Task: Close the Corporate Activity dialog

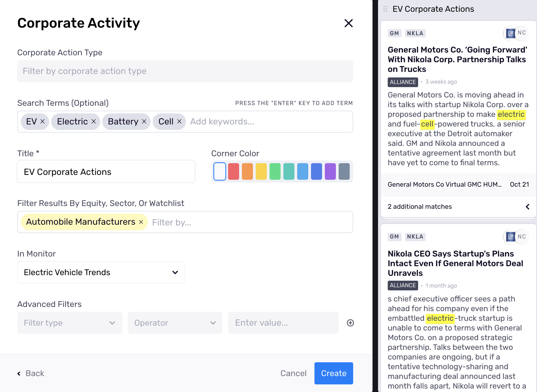Action: point(349,23)
